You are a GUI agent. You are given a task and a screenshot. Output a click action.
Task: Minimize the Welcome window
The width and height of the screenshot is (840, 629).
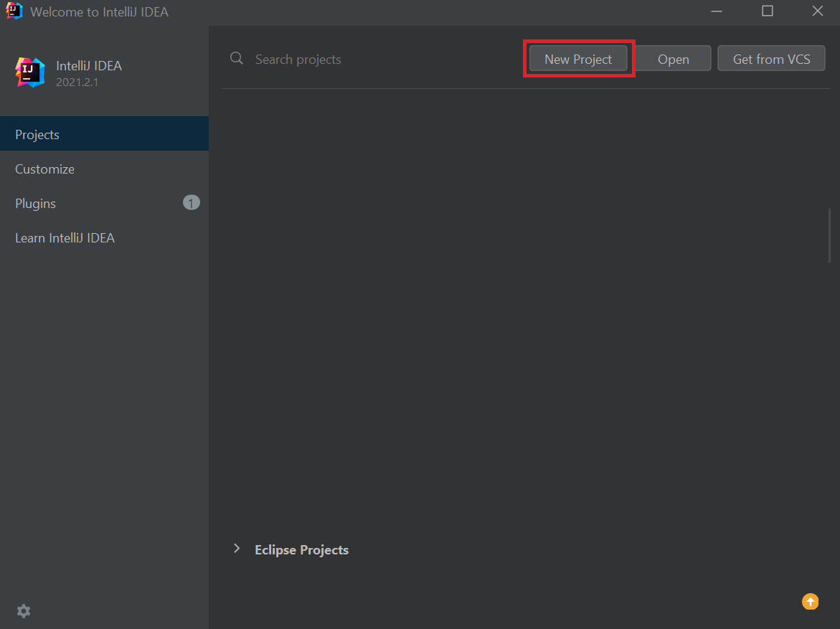[716, 11]
